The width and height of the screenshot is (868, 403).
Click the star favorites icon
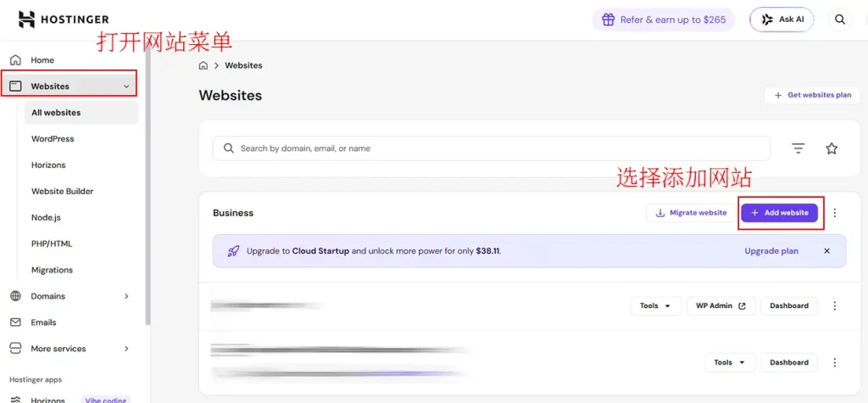coord(832,148)
